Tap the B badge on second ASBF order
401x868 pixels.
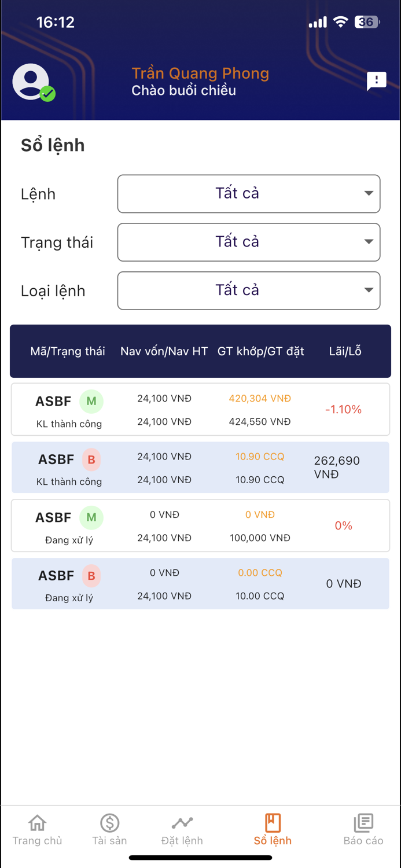pyautogui.click(x=91, y=459)
